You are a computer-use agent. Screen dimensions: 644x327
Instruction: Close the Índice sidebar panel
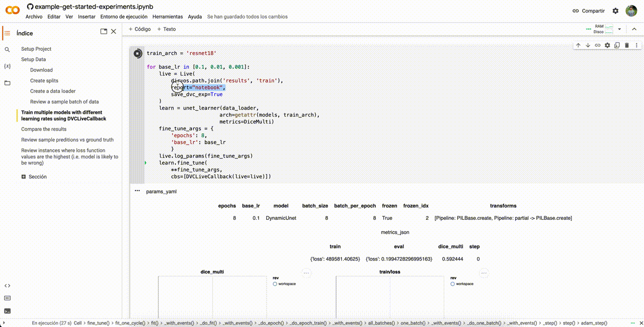coord(114,32)
